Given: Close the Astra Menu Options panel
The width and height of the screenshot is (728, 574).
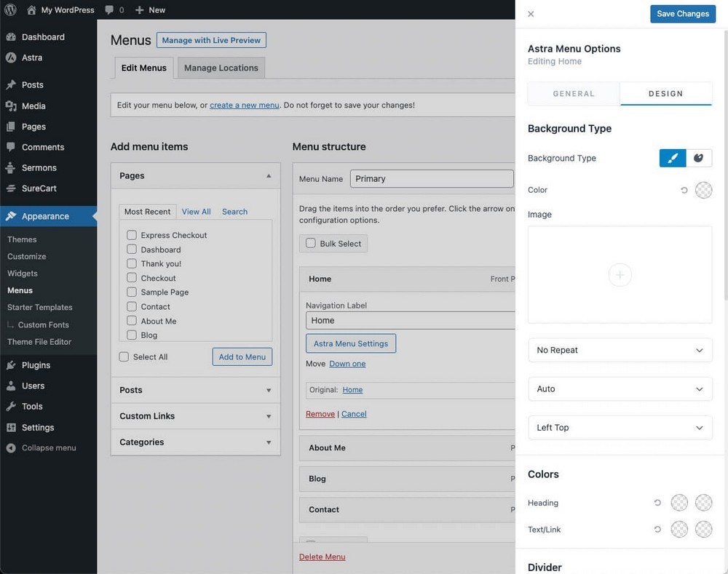Looking at the screenshot, I should 531,14.
